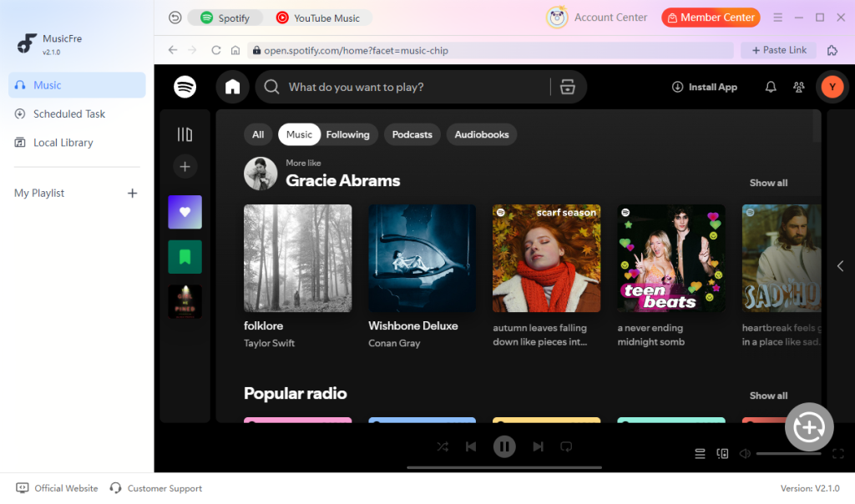Add a new playlist with plus icon
Screen dimensions: 855x504
132,193
